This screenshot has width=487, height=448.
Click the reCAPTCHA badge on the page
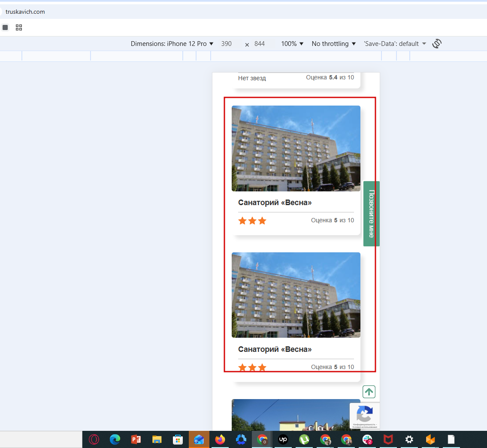365,416
